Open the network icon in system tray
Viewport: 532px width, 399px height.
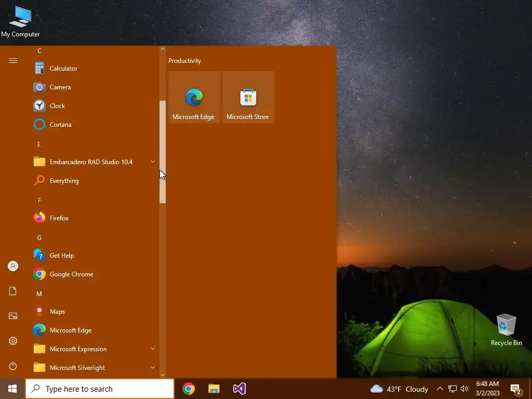tap(453, 389)
